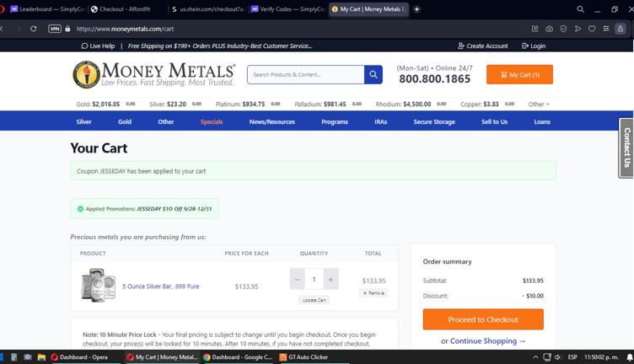This screenshot has width=634, height=364.
Task: Click the Palladium spot price $981.45
Action: click(x=335, y=104)
